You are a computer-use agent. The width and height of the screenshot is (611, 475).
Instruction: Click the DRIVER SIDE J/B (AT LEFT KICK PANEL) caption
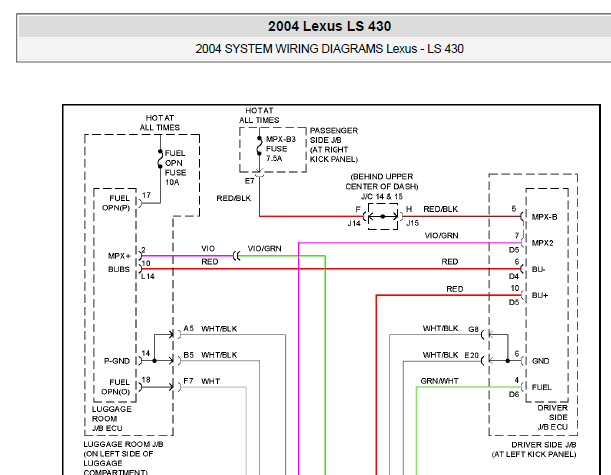534,450
